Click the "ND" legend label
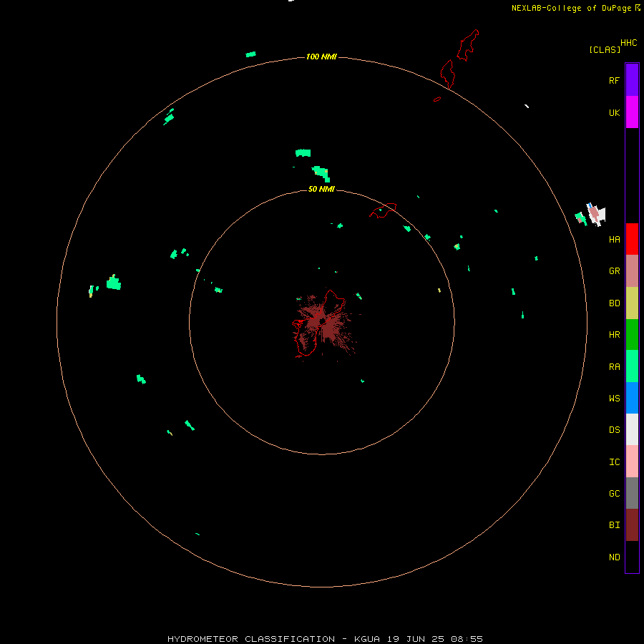Image resolution: width=644 pixels, height=644 pixels. [614, 557]
